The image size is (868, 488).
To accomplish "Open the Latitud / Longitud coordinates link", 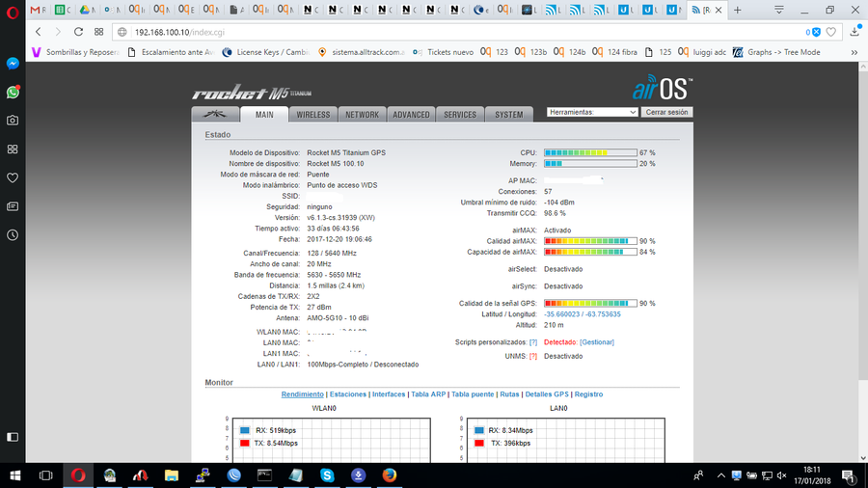I will (582, 314).
